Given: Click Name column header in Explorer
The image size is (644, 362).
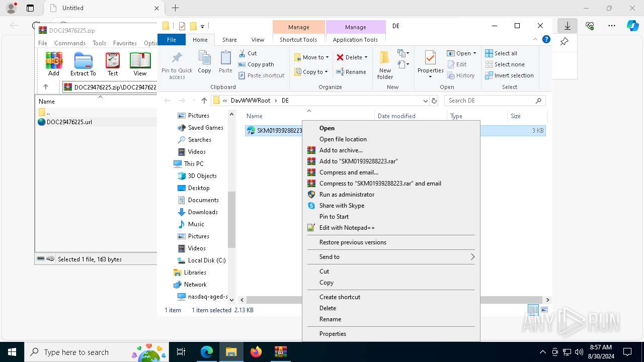Looking at the screenshot, I should [255, 116].
